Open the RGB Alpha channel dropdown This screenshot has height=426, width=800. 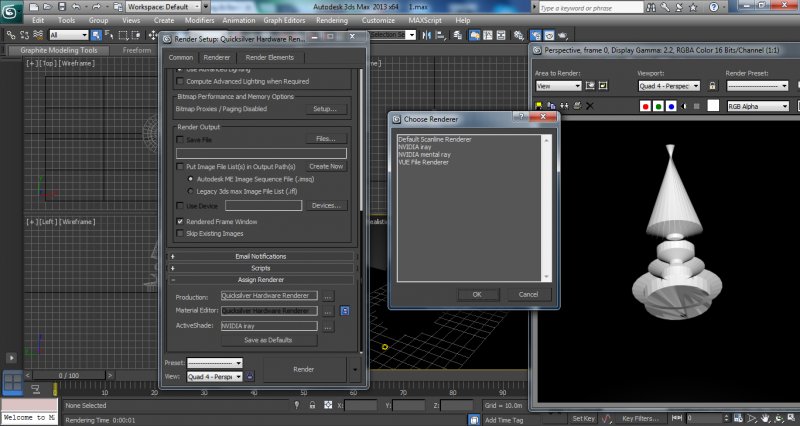[758, 106]
